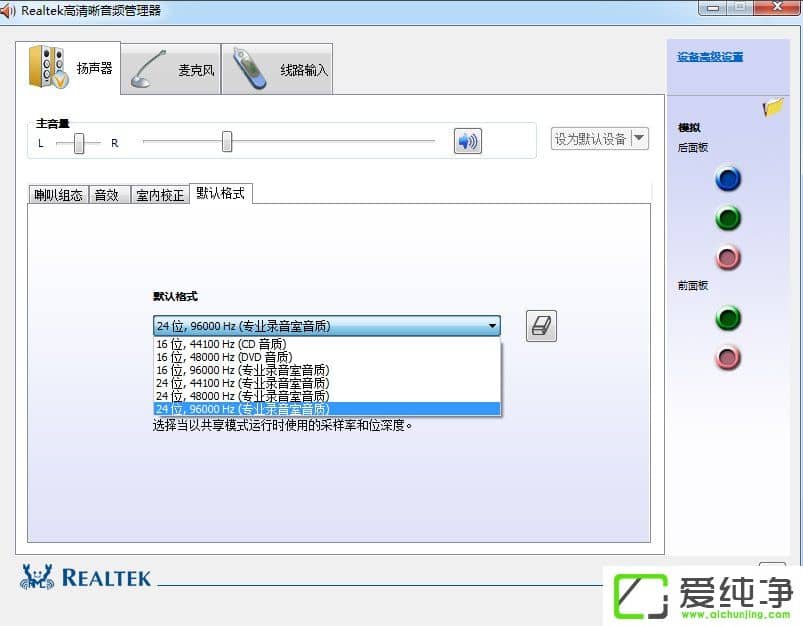The image size is (803, 626).
Task: Open the 室内校正 room correction tab
Action: 159,194
